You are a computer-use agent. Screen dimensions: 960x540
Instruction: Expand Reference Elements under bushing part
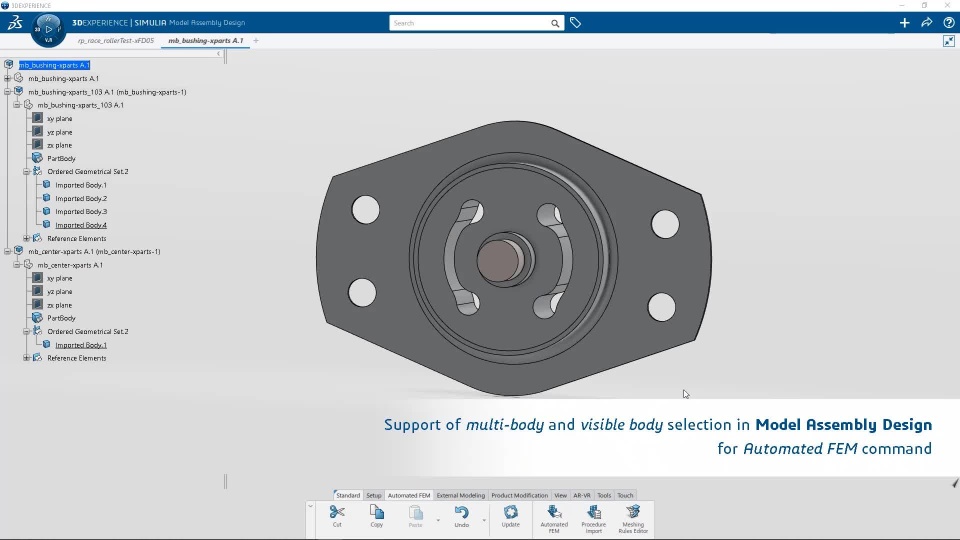click(x=26, y=238)
